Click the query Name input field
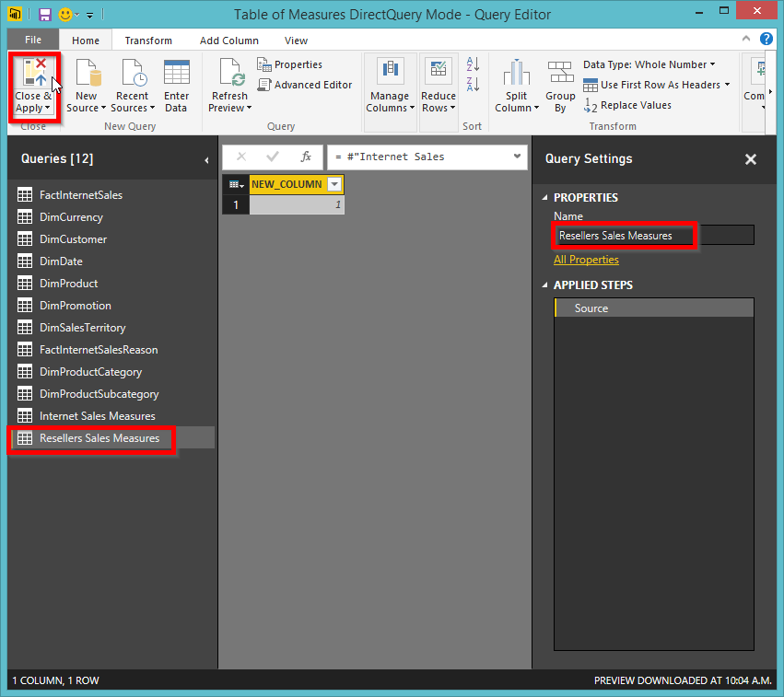Viewport: 784px width, 697px height. (x=654, y=236)
